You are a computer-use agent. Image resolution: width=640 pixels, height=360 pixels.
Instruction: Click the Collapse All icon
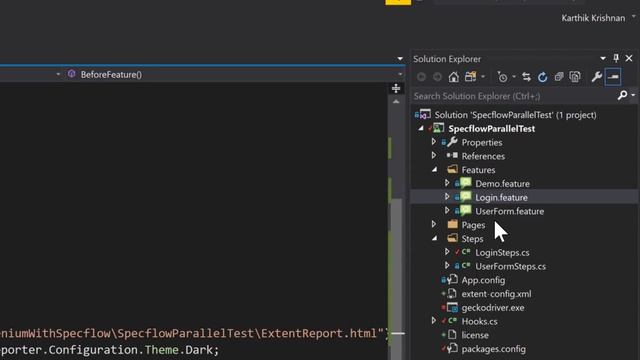[x=558, y=77]
